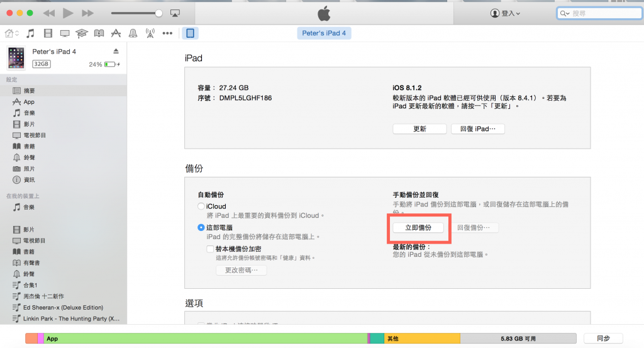Select 電視節目 under 在我的裝置上

64,240
